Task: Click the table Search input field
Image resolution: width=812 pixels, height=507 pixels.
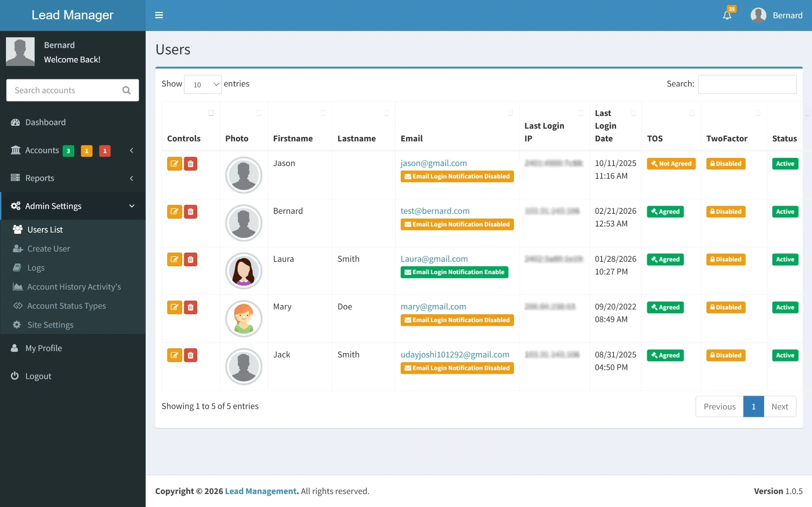Action: (747, 84)
